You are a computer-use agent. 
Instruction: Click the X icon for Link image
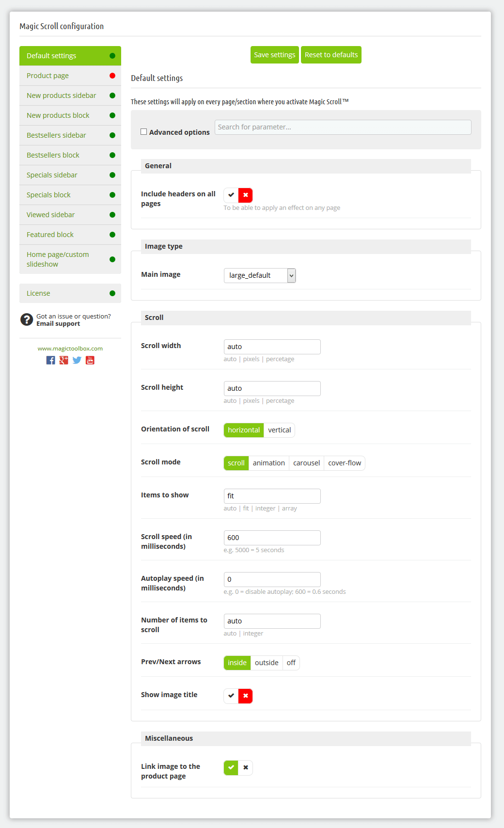point(246,767)
